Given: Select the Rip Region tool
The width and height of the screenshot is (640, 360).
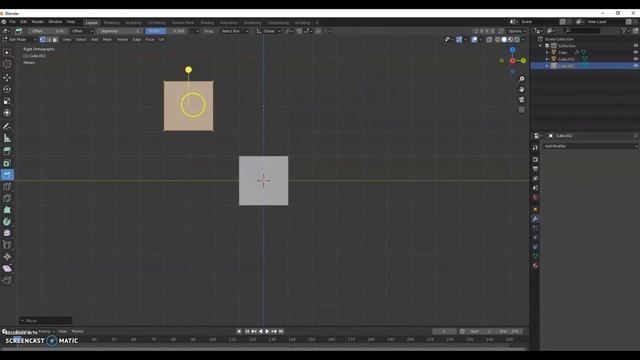Looking at the screenshot, I should click(7, 280).
